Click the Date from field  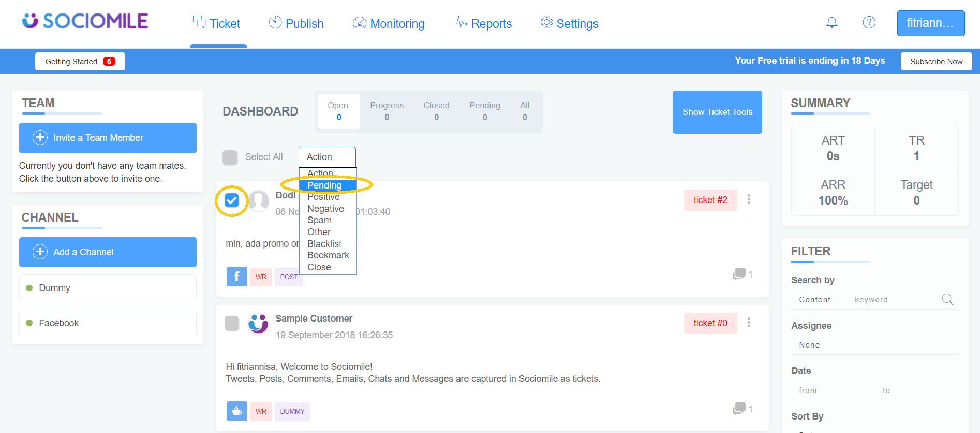pos(833,391)
